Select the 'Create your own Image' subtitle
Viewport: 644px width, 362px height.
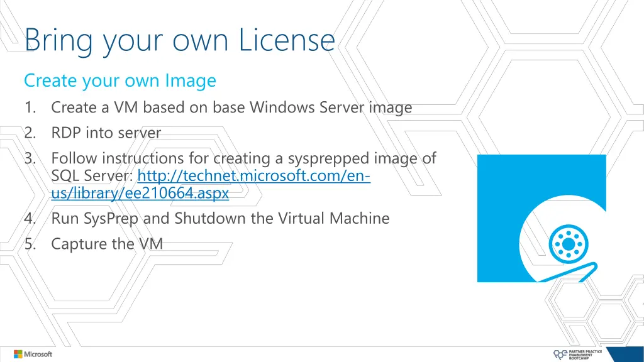click(120, 80)
